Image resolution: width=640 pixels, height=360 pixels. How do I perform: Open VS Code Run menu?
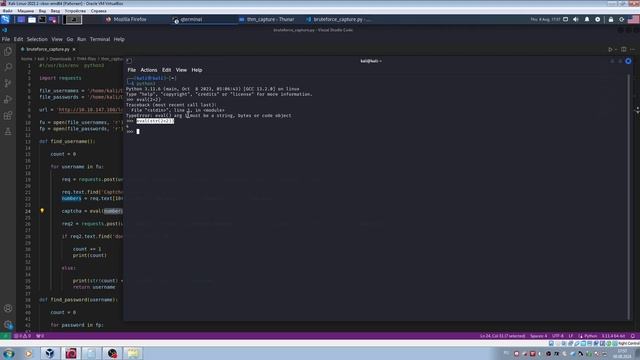coord(81,39)
